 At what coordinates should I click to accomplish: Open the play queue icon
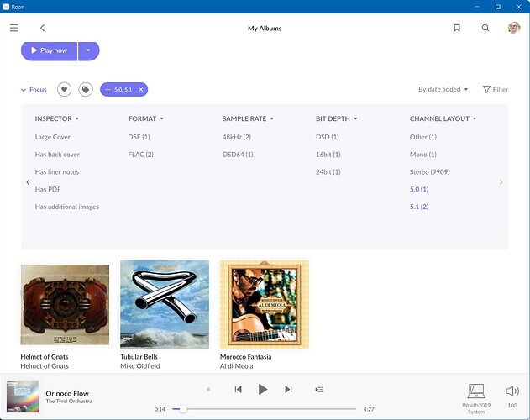(319, 390)
